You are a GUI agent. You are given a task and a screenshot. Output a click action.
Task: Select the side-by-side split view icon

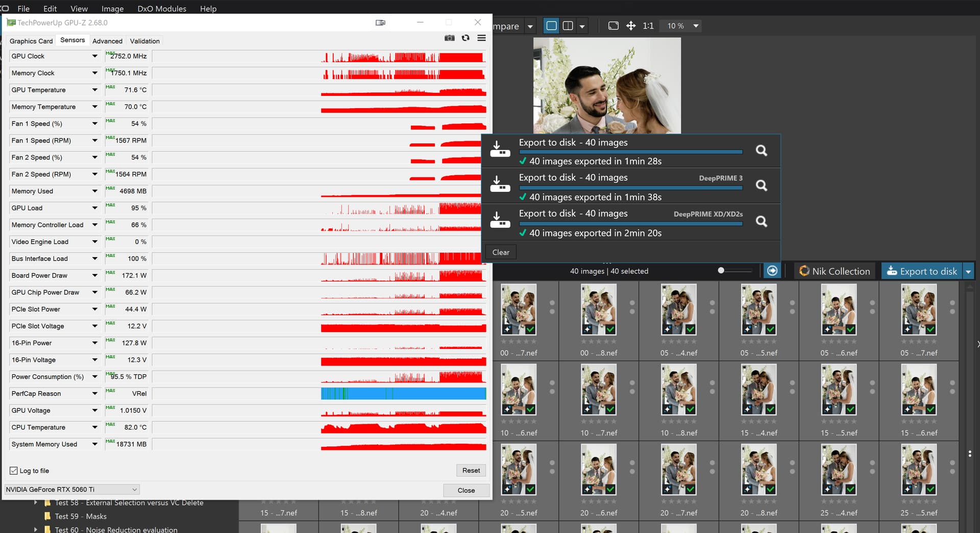coord(568,26)
